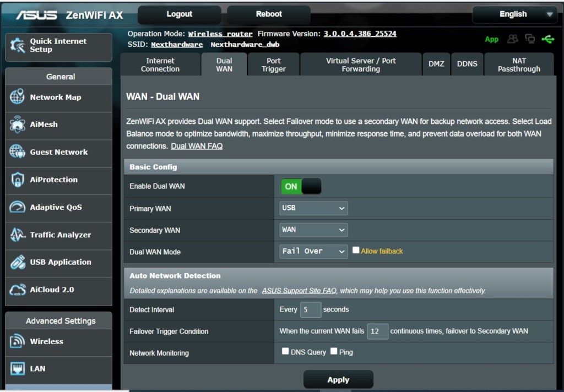The height and width of the screenshot is (392, 564).
Task: Open Network Map globe icon
Action: [x=17, y=97]
